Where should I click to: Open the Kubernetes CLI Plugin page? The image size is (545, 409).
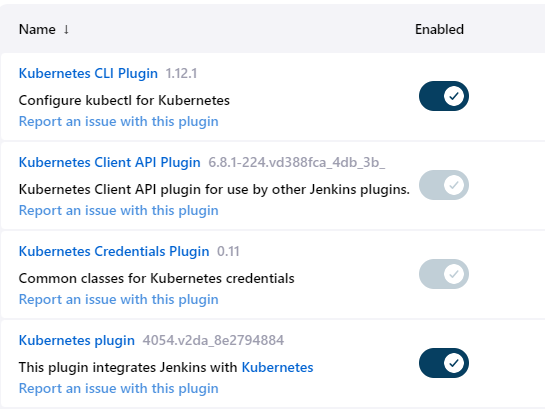coord(88,73)
